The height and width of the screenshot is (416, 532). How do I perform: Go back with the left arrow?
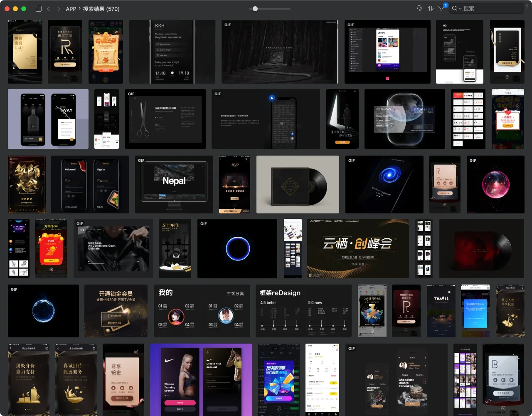(x=49, y=9)
